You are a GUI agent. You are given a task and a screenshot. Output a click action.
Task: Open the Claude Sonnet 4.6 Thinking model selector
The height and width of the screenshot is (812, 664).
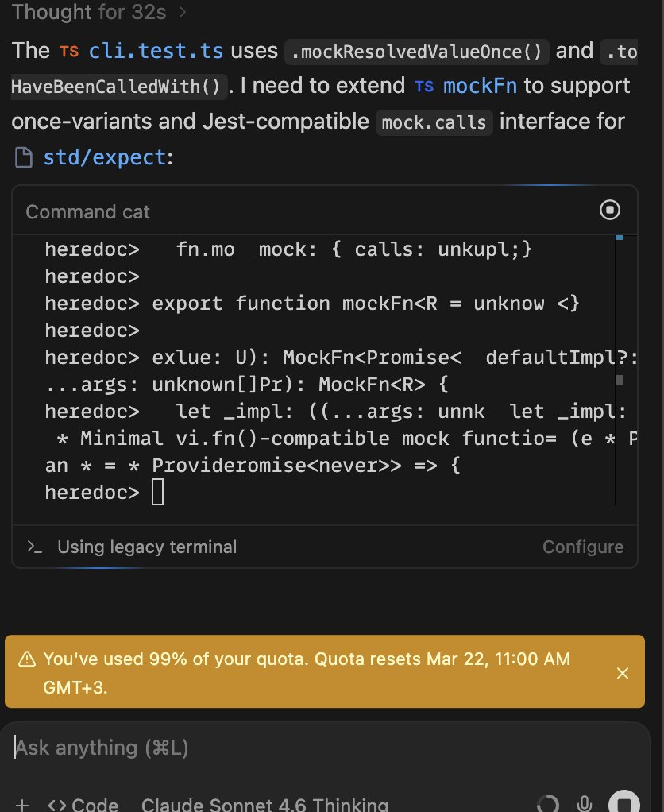pyautogui.click(x=264, y=804)
